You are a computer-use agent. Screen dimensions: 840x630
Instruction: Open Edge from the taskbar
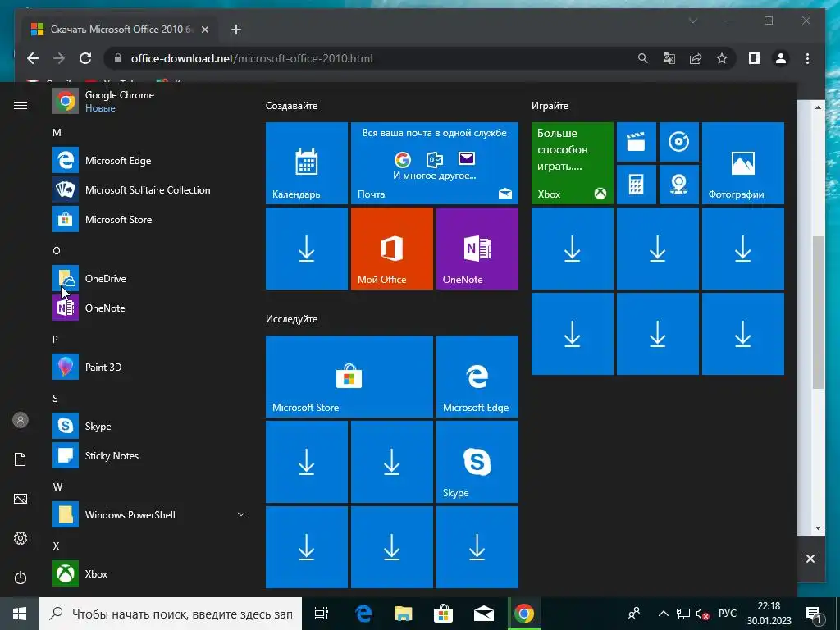(363, 614)
